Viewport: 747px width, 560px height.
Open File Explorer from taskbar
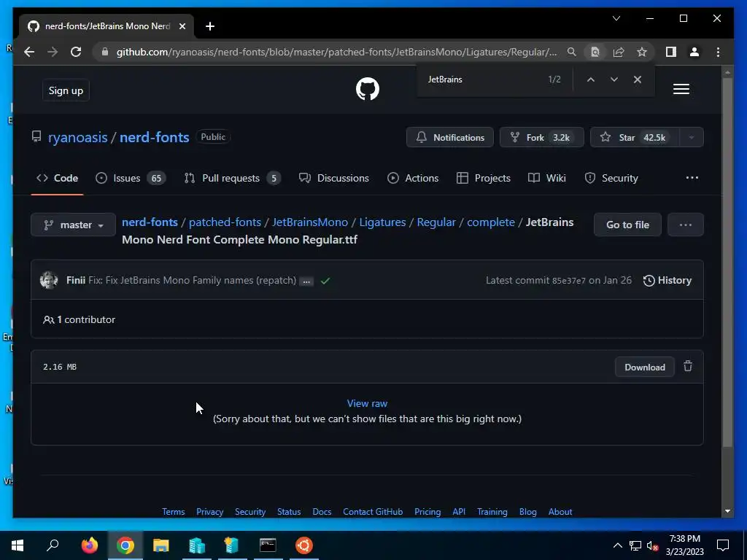point(161,545)
